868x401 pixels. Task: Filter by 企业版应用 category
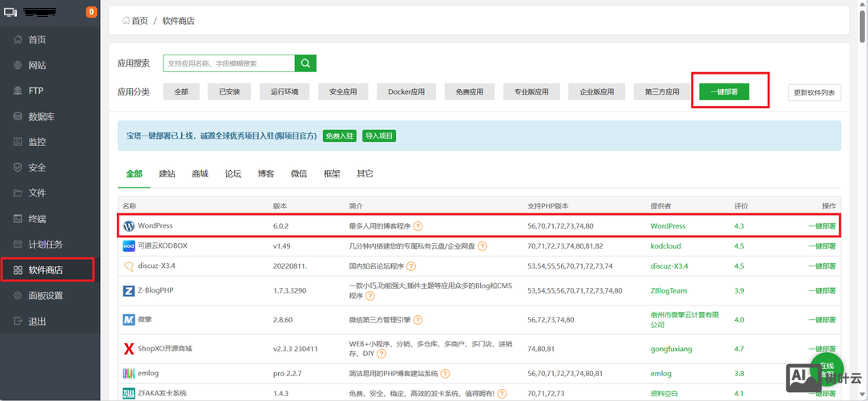tap(597, 92)
